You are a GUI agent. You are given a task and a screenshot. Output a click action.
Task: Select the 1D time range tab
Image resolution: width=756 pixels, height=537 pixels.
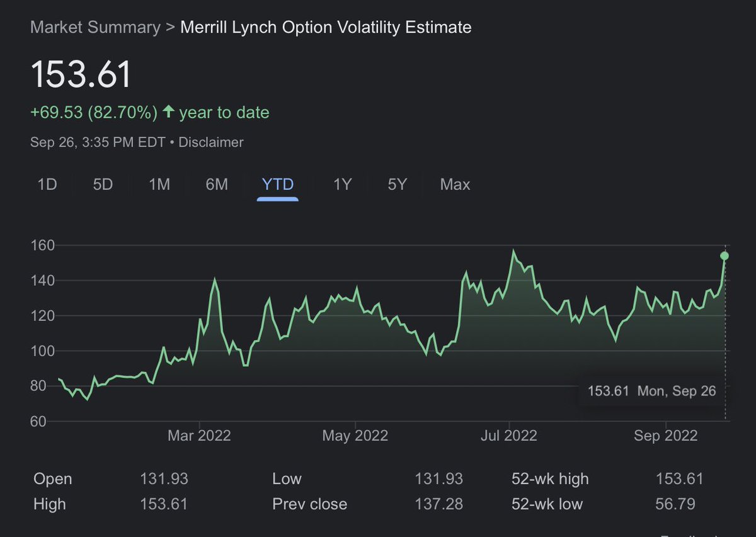47,184
